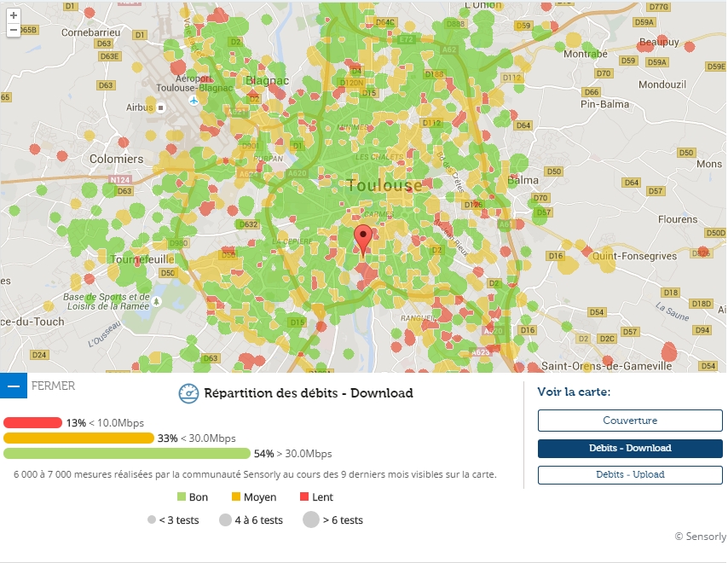Open the © Sensorly attribution link
728x563 pixels.
pyautogui.click(x=700, y=537)
